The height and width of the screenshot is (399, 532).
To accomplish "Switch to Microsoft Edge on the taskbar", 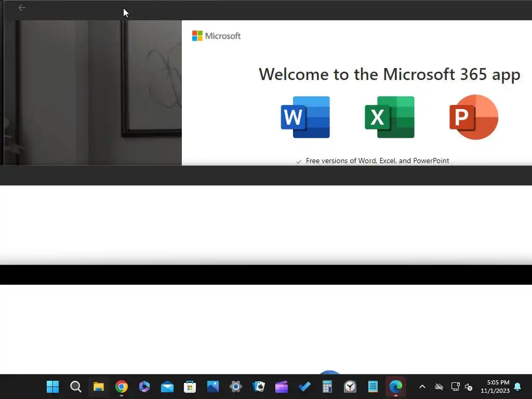I will pyautogui.click(x=396, y=387).
